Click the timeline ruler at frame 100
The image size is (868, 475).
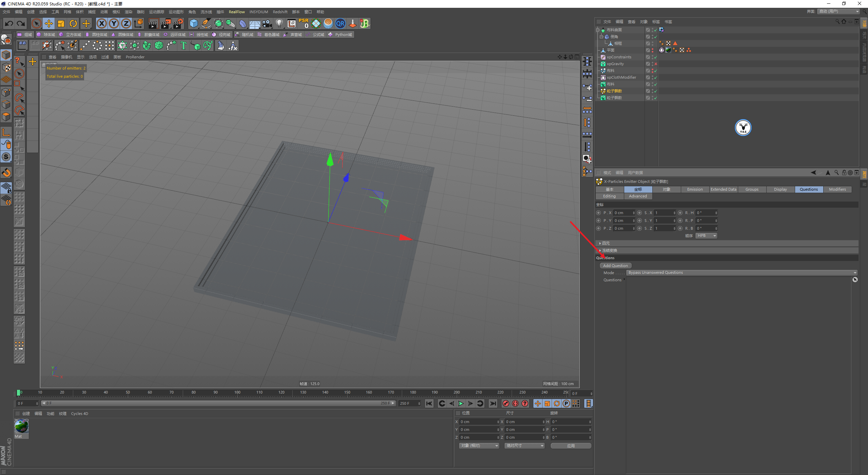click(237, 393)
